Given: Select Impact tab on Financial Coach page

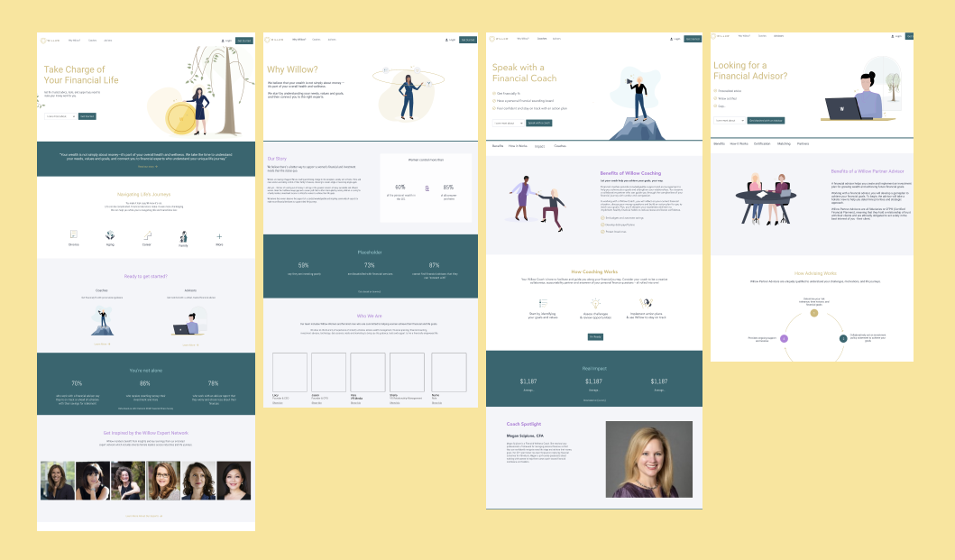Looking at the screenshot, I should click(x=539, y=146).
